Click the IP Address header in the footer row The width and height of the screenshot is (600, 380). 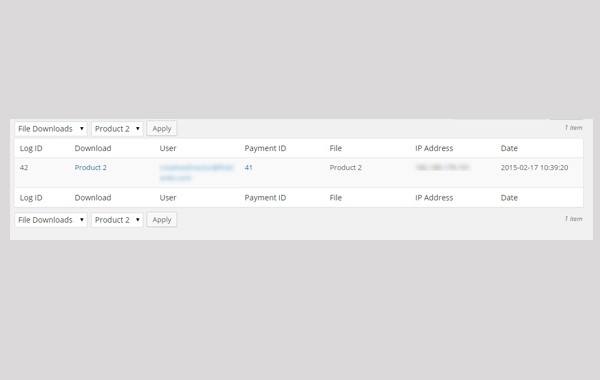point(434,198)
